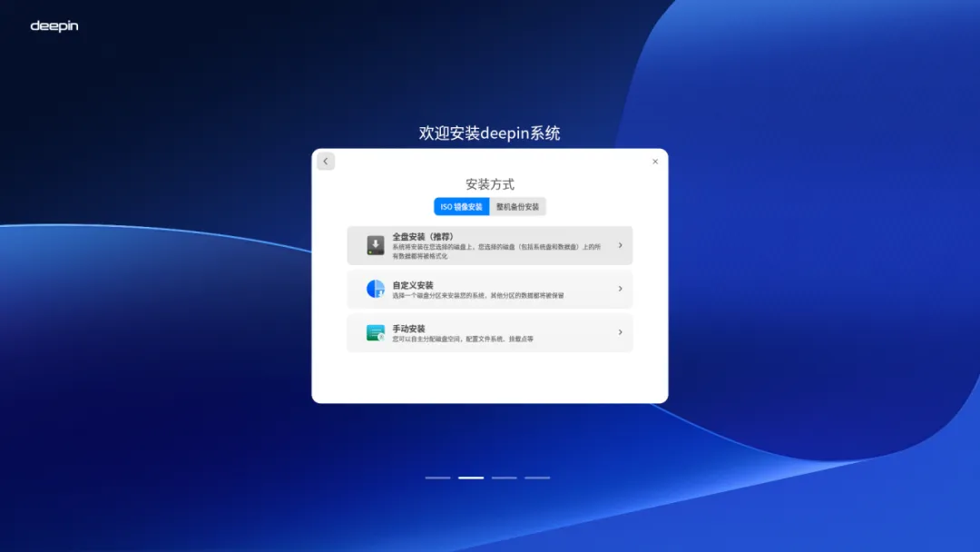Click the deepin logo at top left
Viewport: 980px width, 552px height.
(x=54, y=25)
